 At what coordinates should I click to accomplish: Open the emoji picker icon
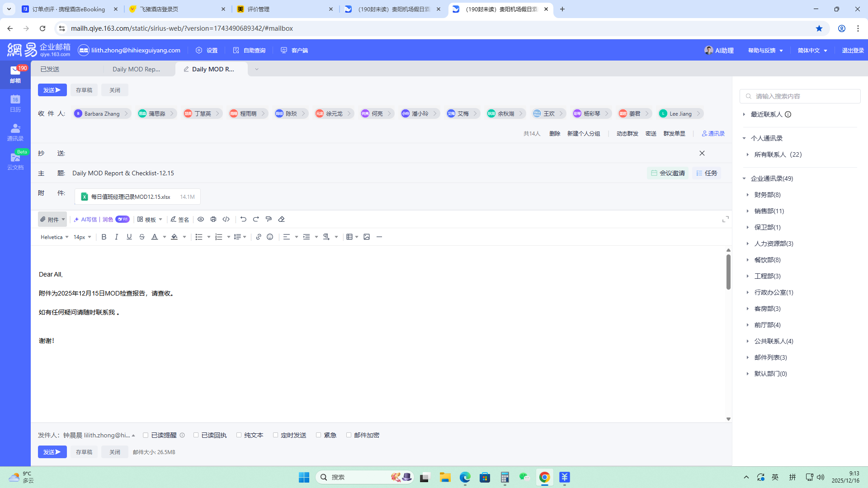point(270,237)
